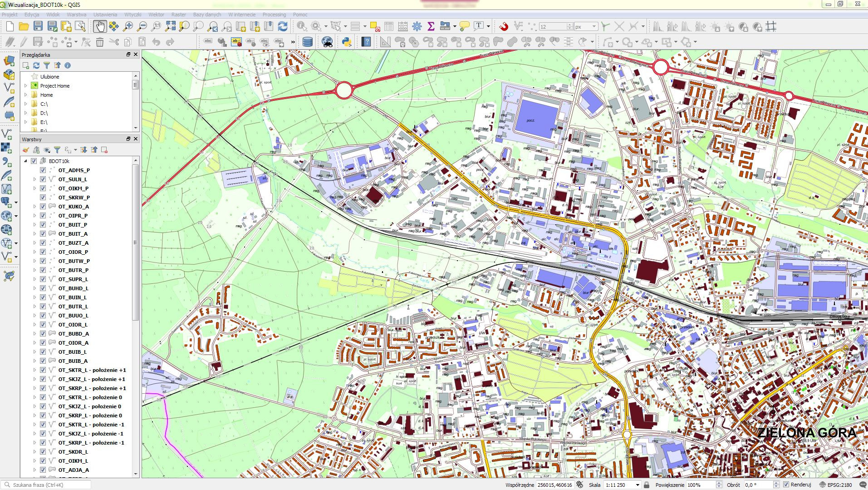Refresh the map canvas
868x490 pixels.
[283, 26]
